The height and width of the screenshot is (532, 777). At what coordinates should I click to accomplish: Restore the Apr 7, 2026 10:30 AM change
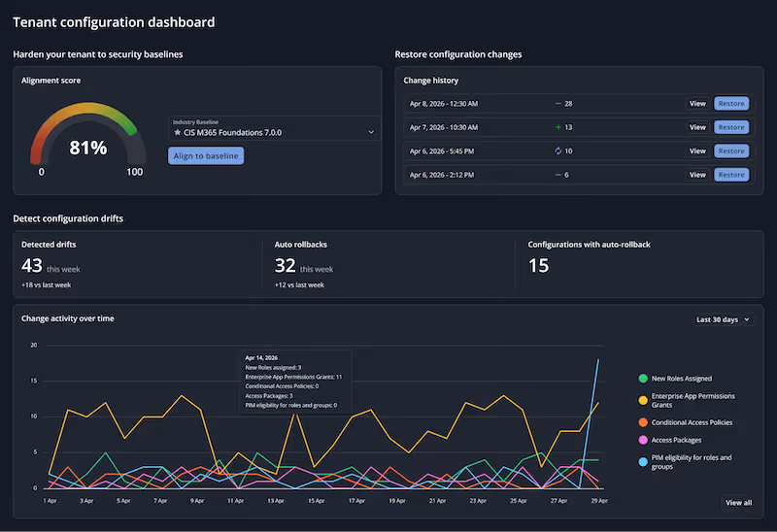[731, 127]
